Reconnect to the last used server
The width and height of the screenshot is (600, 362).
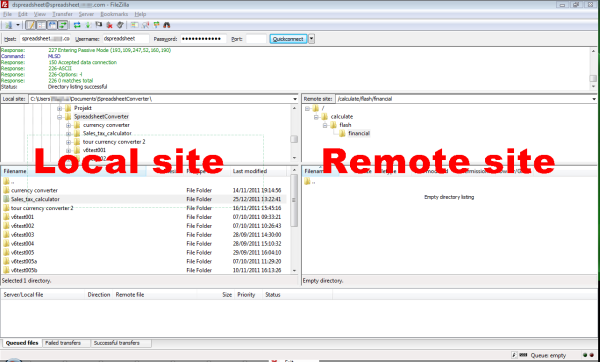pos(120,25)
